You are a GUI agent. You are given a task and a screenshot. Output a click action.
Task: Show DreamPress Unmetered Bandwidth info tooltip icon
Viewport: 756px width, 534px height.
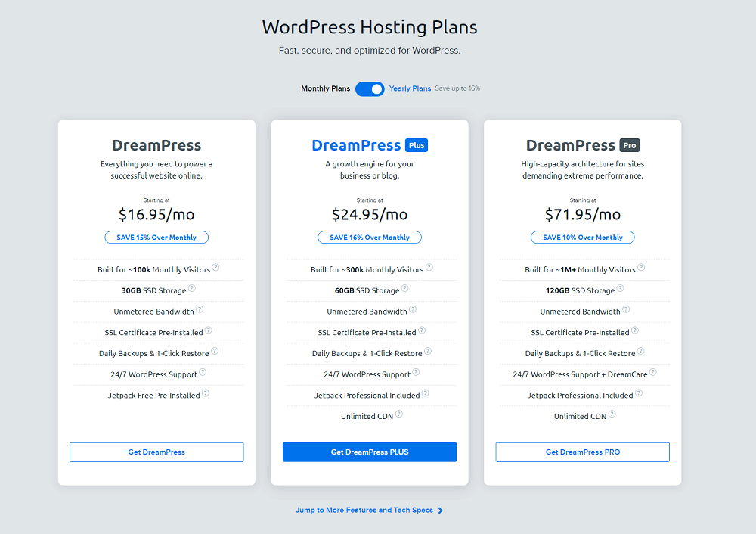[200, 309]
